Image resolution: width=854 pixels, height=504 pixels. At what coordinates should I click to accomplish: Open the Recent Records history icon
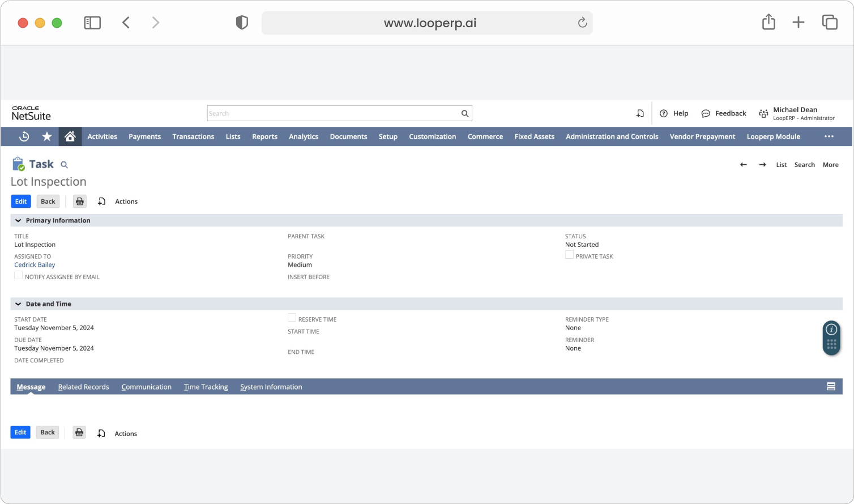tap(24, 136)
